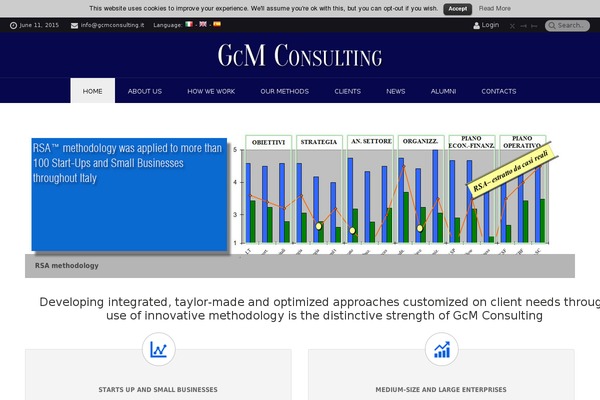Click the RSA methodology chart slide image
Screen dimensions: 600x400
pyautogui.click(x=396, y=193)
